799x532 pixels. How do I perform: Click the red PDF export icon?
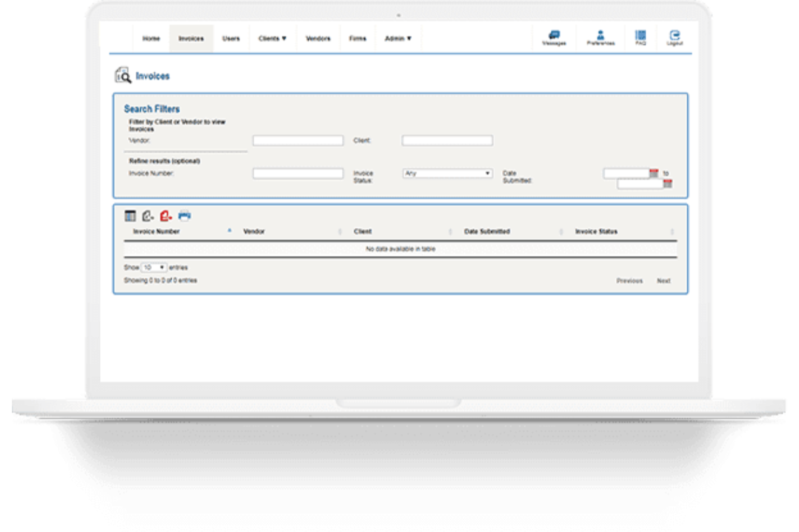click(166, 216)
